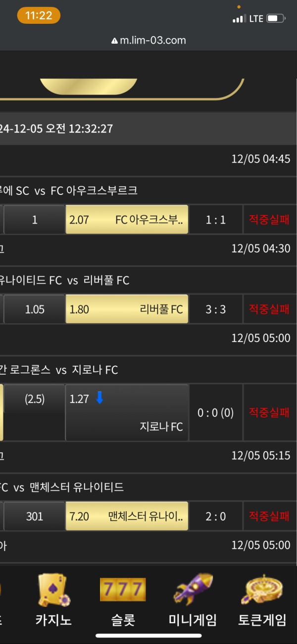Open the 미니게임 rocket icon
The height and width of the screenshot is (644, 297).
point(193,589)
